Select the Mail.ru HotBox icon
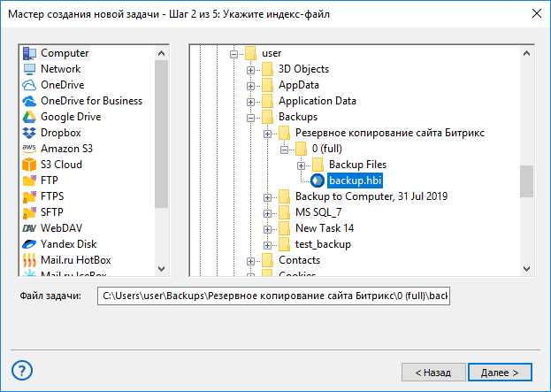Screen dimensions: 551x392 click(x=29, y=260)
